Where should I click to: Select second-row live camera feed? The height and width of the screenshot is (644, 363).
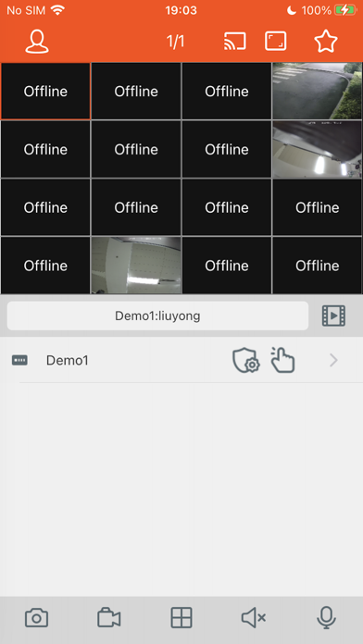tap(317, 149)
